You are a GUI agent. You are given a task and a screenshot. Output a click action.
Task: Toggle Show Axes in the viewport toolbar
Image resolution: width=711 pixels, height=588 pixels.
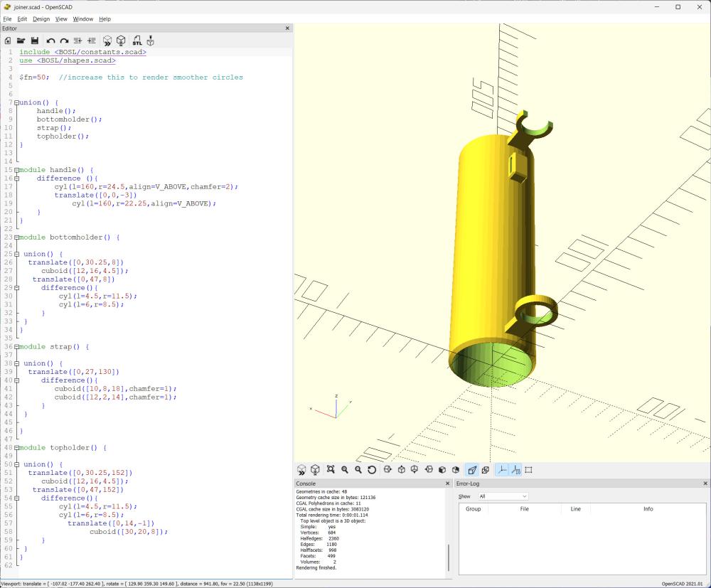[x=501, y=470]
